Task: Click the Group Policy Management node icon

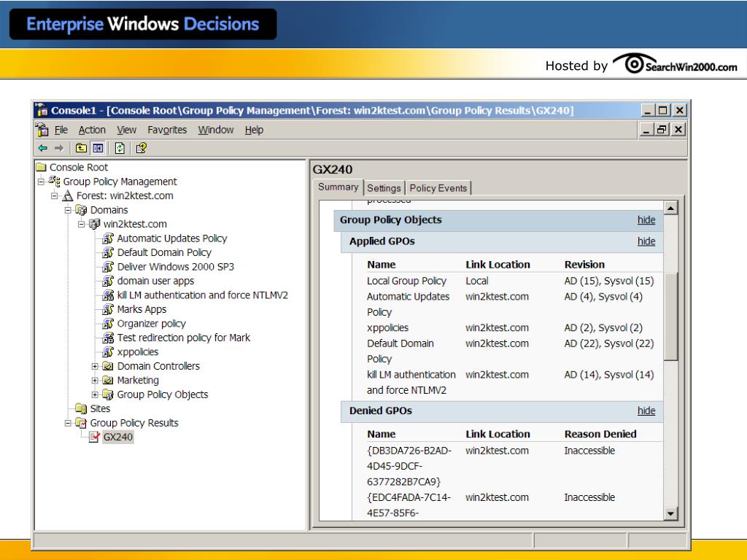Action: click(55, 182)
